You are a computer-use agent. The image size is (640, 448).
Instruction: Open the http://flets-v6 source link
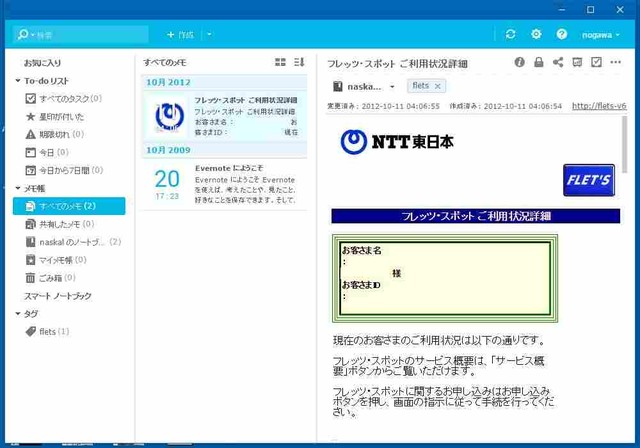pos(599,106)
